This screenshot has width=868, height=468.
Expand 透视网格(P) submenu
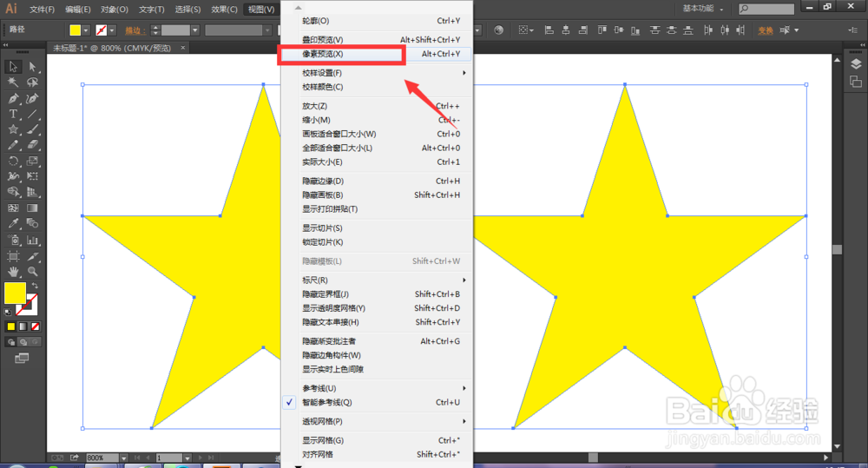[377, 421]
